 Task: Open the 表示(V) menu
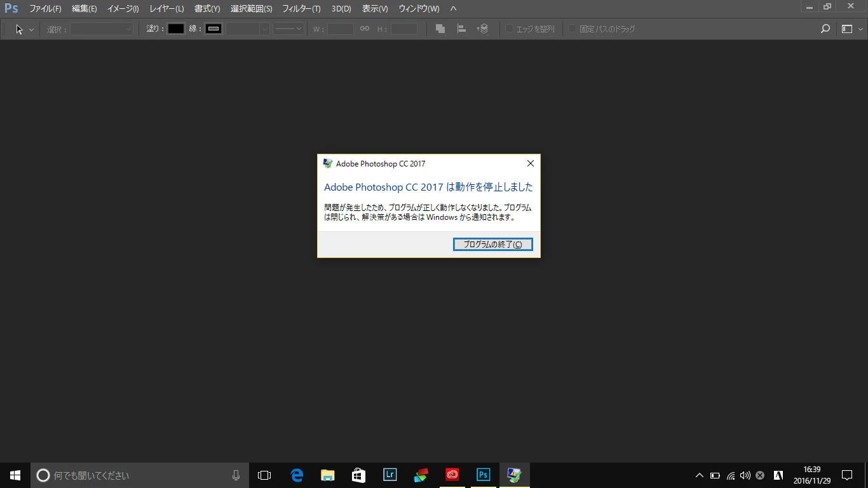375,9
